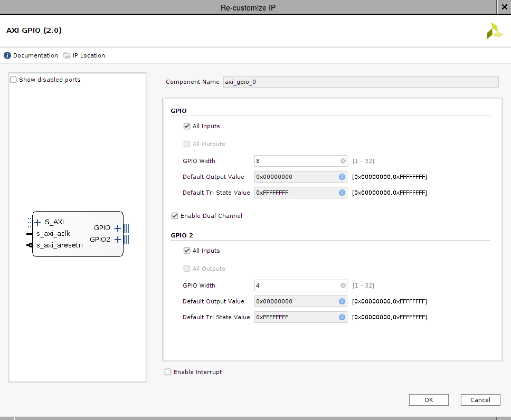The height and width of the screenshot is (420, 511).
Task: Uncheck All Inputs under GPIO 2 section
Action: tap(187, 251)
